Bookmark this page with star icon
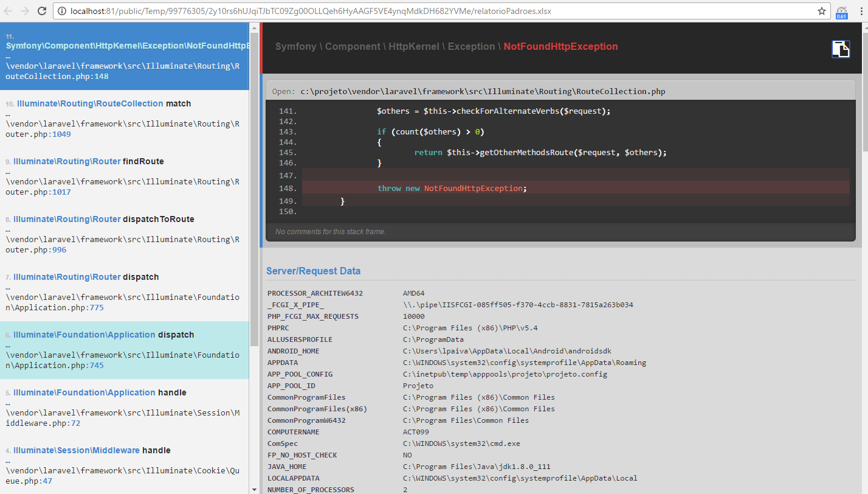Screen dimensions: 868x494 point(821,11)
